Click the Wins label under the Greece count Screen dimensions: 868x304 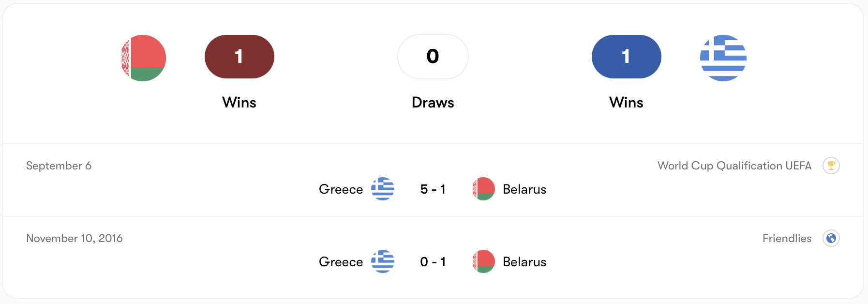pos(626,102)
